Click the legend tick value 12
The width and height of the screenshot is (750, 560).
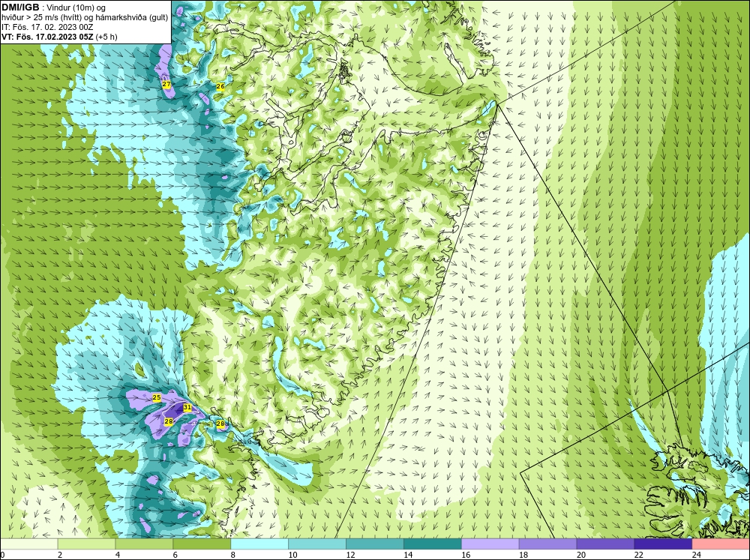pos(350,555)
